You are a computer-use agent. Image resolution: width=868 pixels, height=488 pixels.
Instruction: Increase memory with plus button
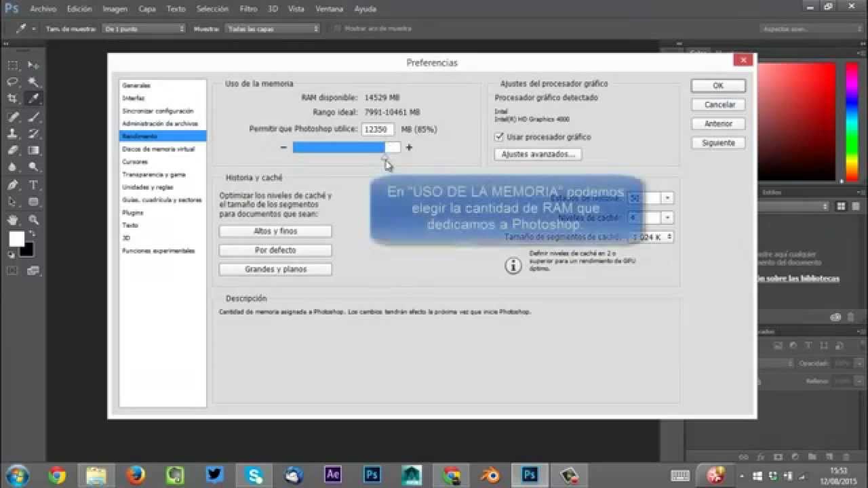[x=409, y=147]
